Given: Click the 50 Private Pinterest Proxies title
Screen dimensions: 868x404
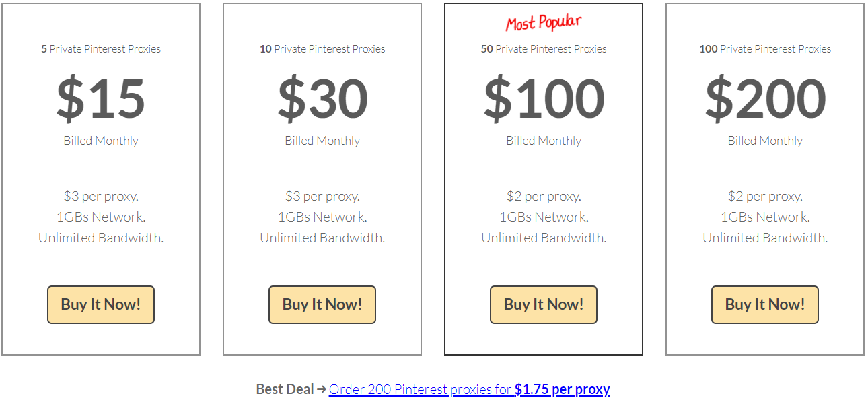Looking at the screenshot, I should click(x=544, y=49).
